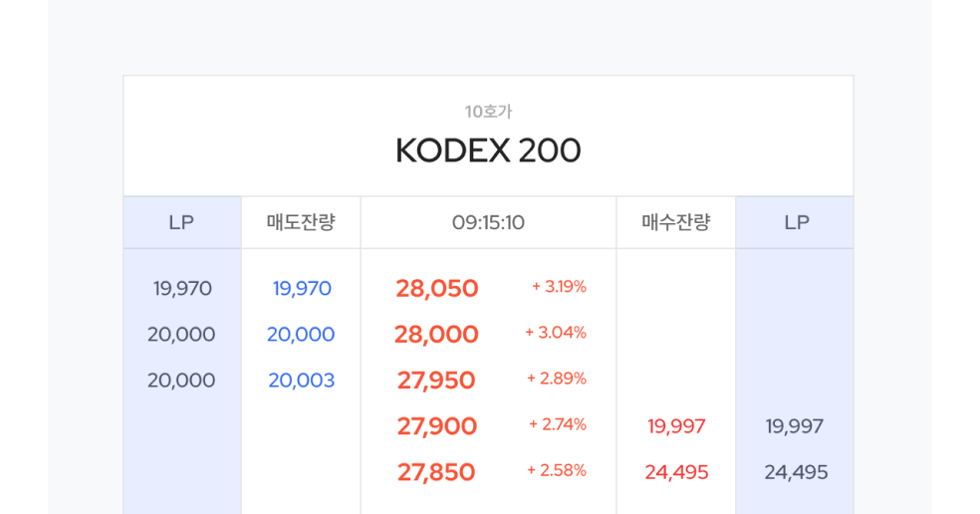Click the left-side LP column header
The width and height of the screenshot is (980, 514).
point(181,222)
